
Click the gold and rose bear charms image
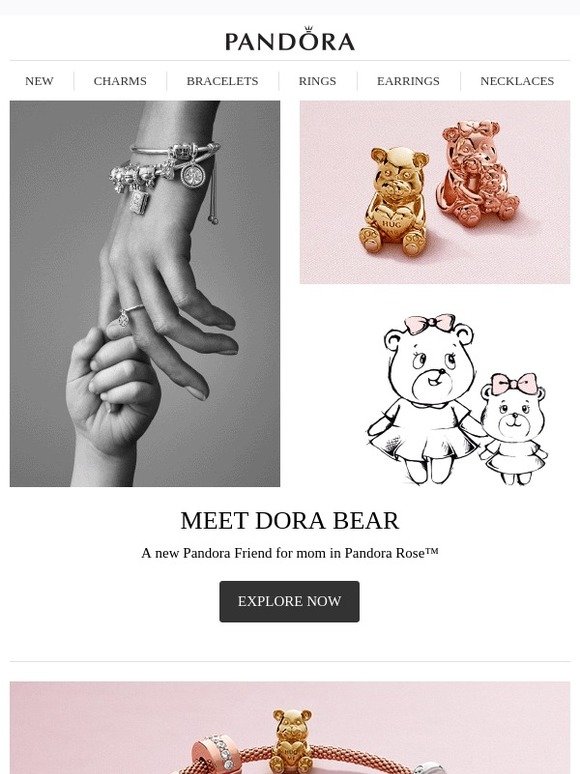tap(435, 193)
